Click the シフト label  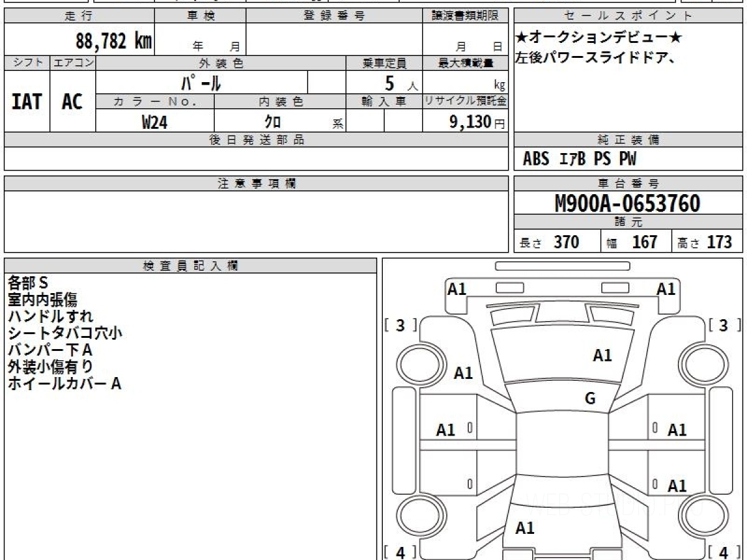pos(27,63)
